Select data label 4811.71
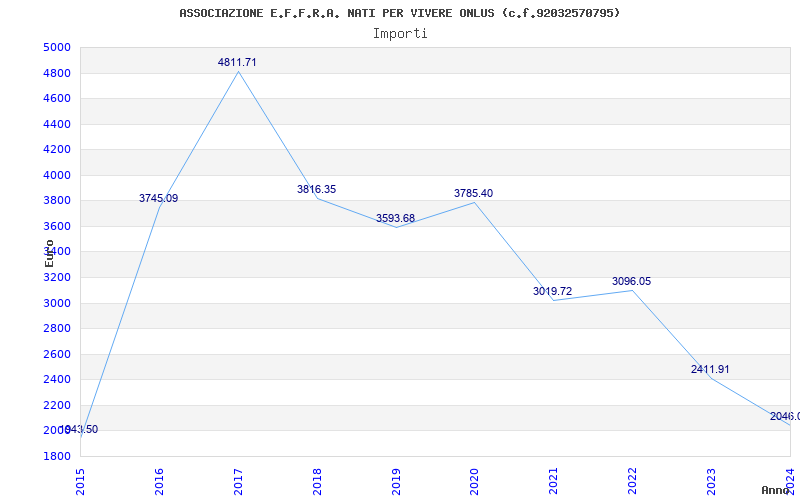The image size is (800, 500). tap(237, 62)
